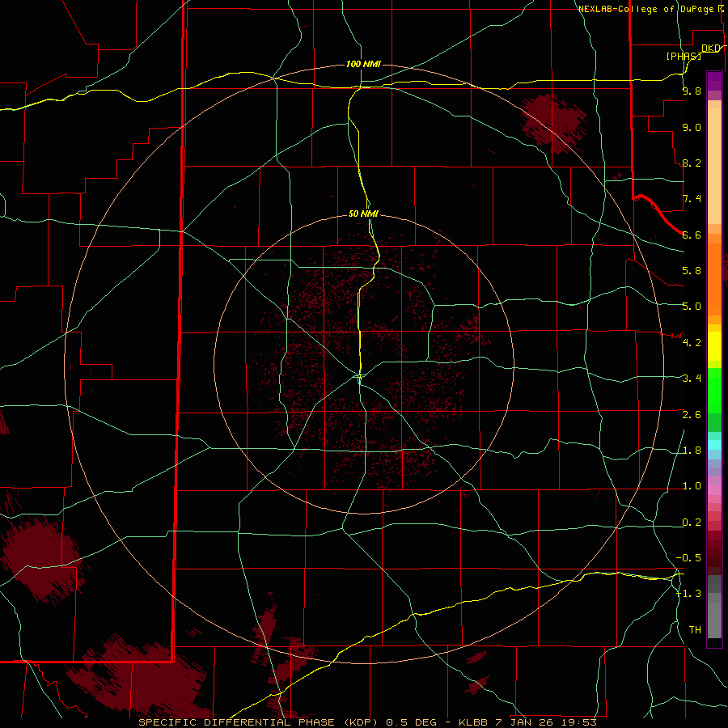The height and width of the screenshot is (728, 728).
Task: Select the 5.8 value on the color scale
Action: click(x=692, y=271)
